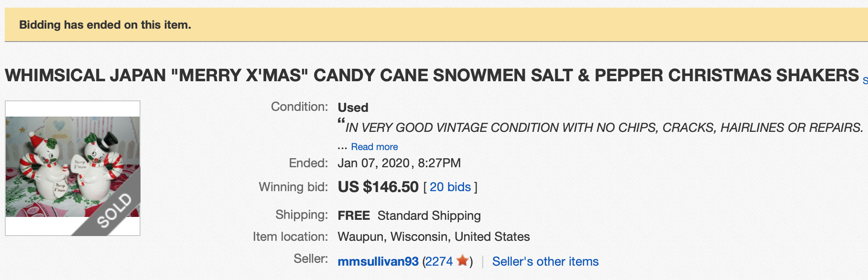Click the partially visible blue link after the title
Screen dimensions: 868x280
[x=865, y=81]
